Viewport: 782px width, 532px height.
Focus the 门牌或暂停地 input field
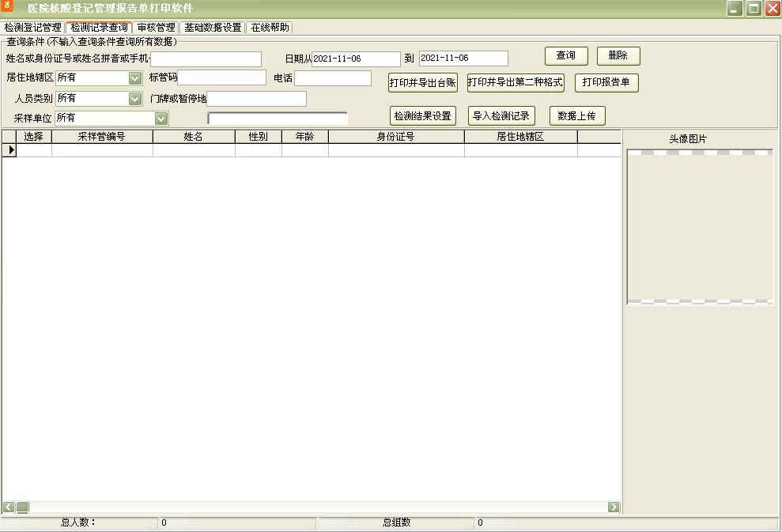(x=256, y=98)
